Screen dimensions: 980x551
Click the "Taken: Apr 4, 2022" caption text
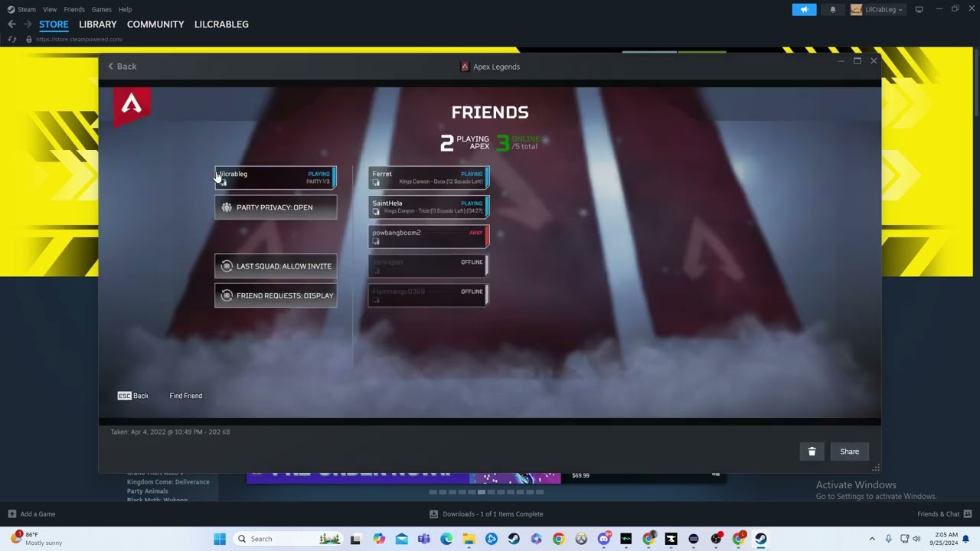pos(170,432)
